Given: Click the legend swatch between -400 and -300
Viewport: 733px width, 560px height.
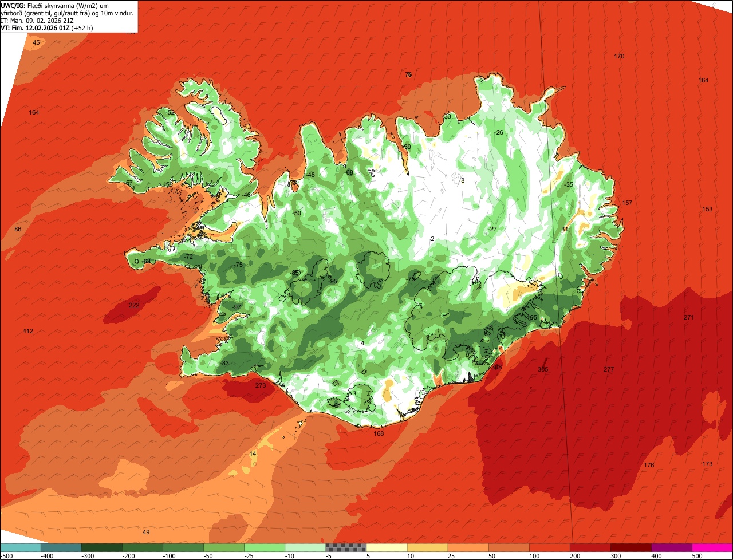Looking at the screenshot, I should 61,547.
